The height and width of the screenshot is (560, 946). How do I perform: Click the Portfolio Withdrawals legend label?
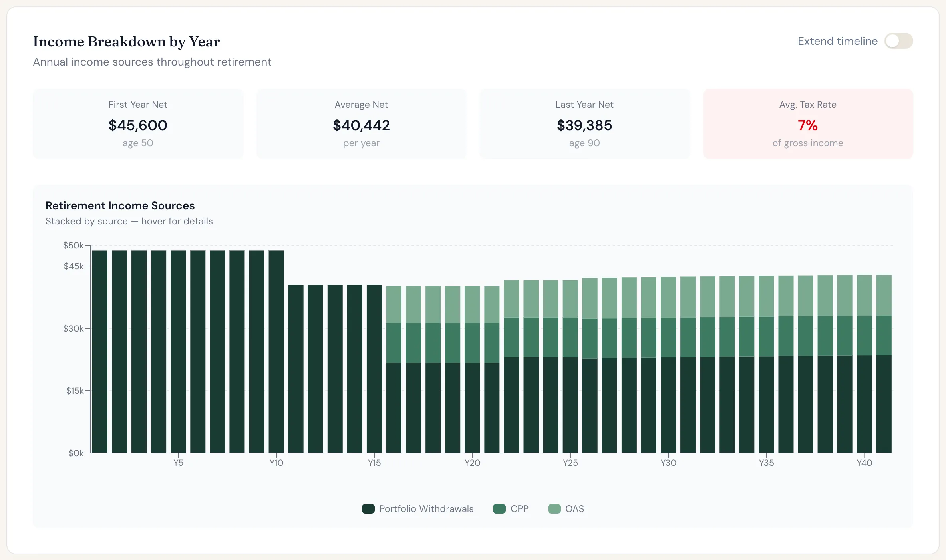pos(426,509)
